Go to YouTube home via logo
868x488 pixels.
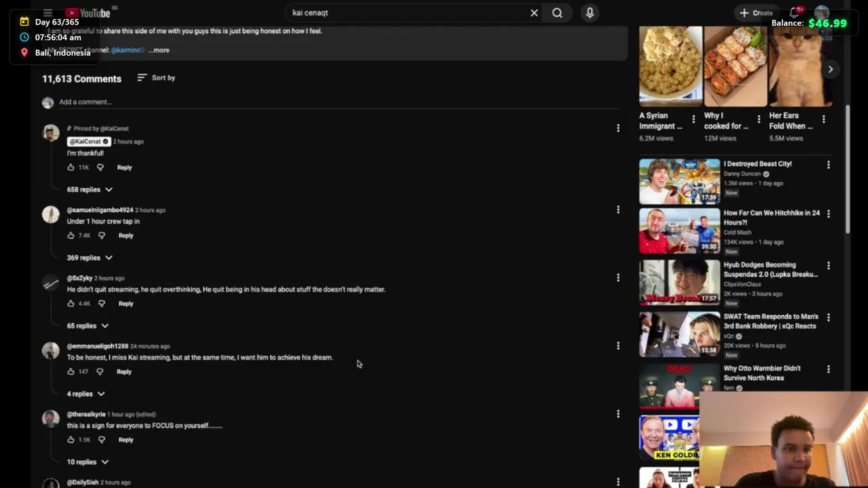click(87, 13)
